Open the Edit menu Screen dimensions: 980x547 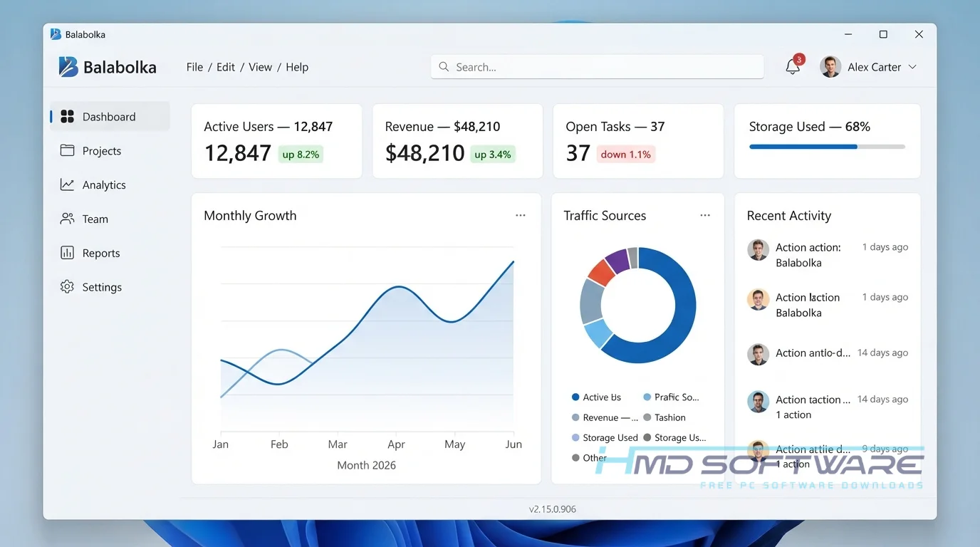tap(226, 67)
